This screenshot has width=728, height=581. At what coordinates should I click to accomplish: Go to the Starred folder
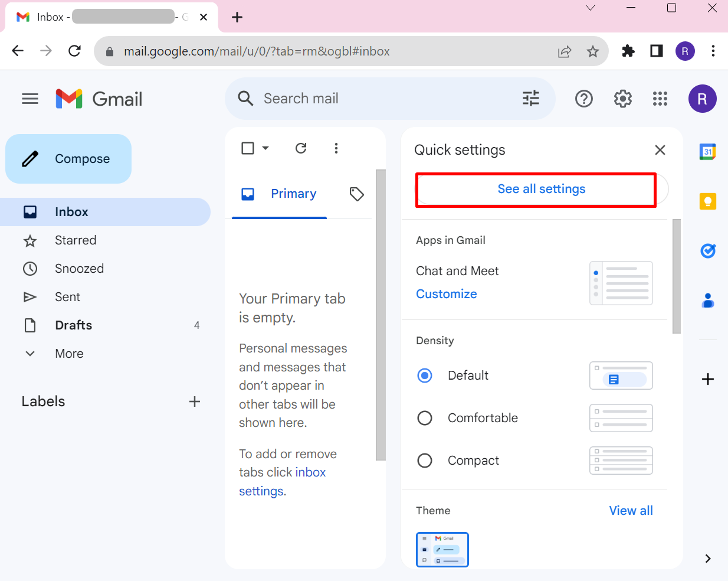[x=76, y=240]
